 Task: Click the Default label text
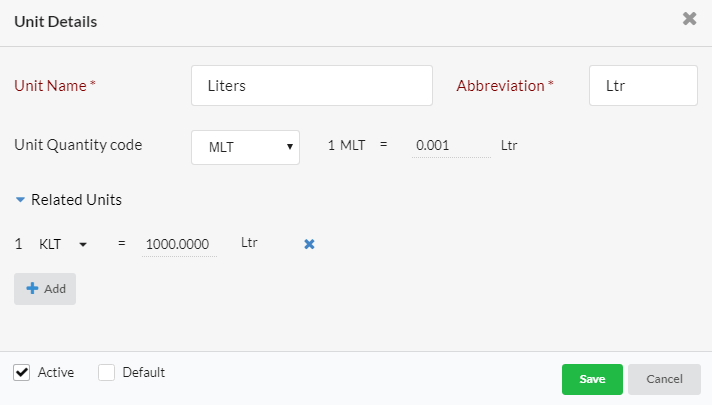(x=143, y=372)
